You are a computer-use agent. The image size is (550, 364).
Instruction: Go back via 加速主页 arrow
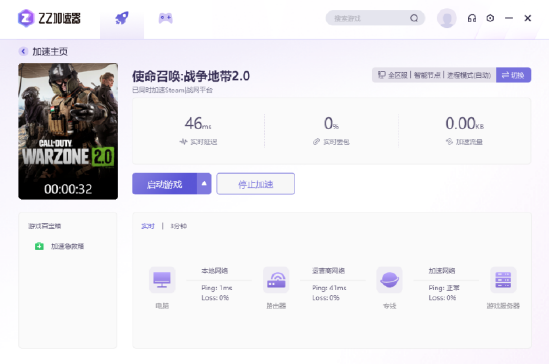[x=23, y=52]
